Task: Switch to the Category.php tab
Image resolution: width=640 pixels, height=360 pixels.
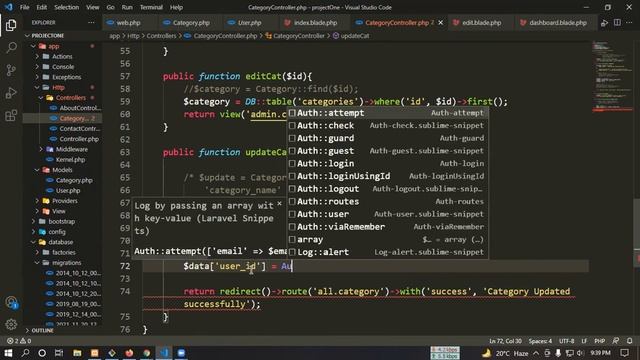Action: (x=191, y=23)
